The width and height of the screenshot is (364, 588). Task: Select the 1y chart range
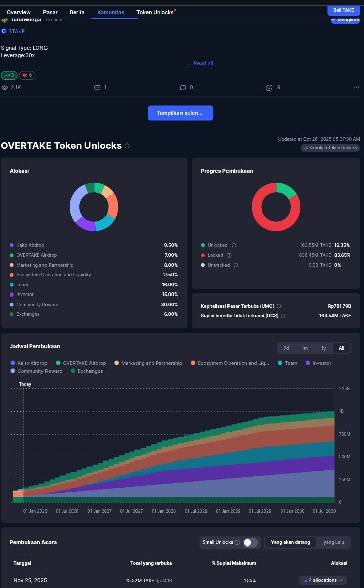click(x=323, y=348)
